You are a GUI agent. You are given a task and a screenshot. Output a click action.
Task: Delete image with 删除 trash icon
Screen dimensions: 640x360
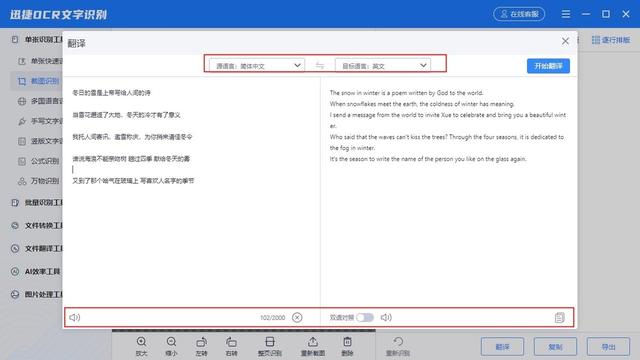tap(347, 347)
